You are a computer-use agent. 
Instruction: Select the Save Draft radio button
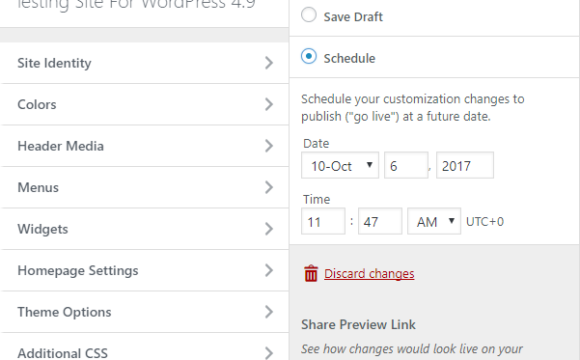click(x=308, y=15)
